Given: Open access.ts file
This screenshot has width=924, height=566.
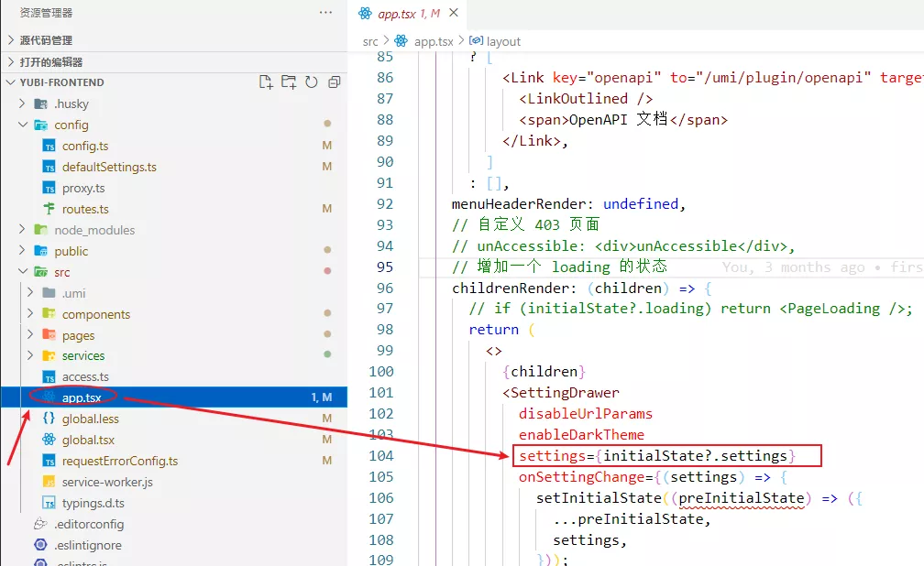Looking at the screenshot, I should point(85,376).
